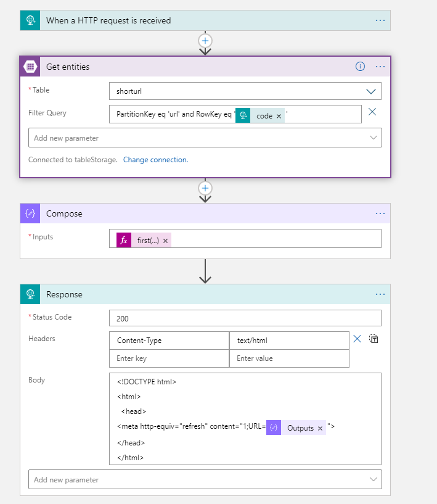
Task: Click the Enter key header field
Action: (x=169, y=358)
